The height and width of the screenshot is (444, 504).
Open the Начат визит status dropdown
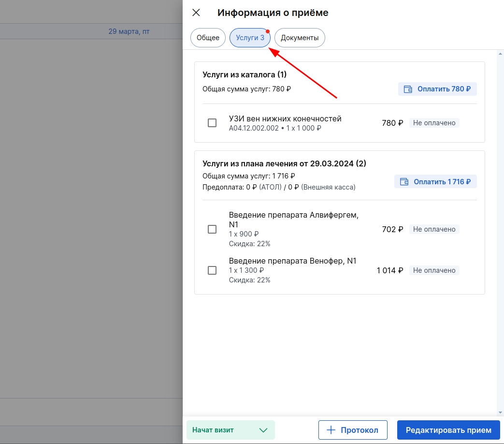point(230,430)
